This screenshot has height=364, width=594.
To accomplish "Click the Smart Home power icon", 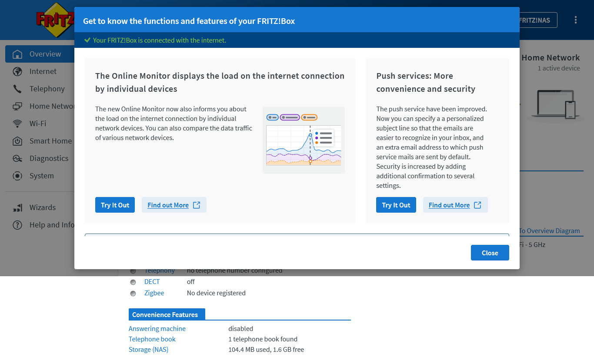I will (17, 141).
